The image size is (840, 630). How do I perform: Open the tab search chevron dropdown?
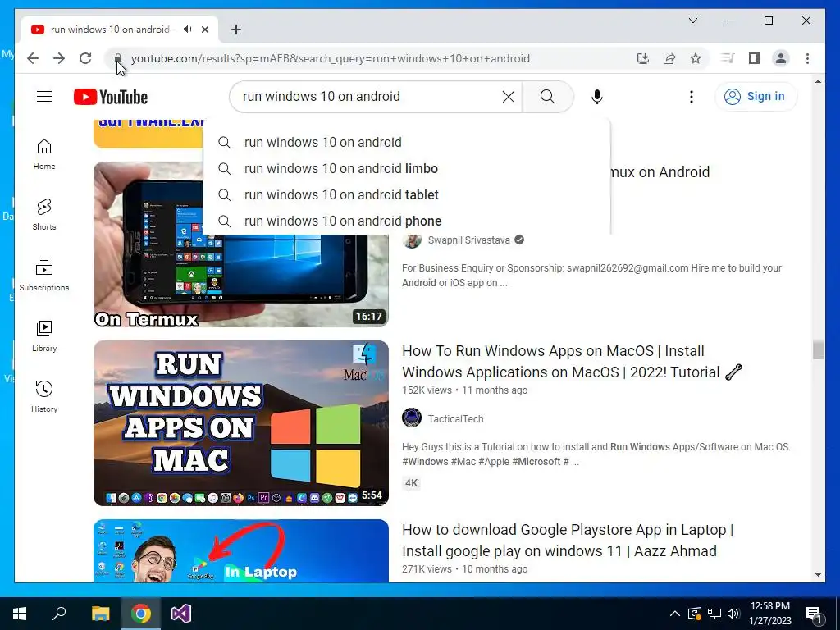click(x=692, y=21)
